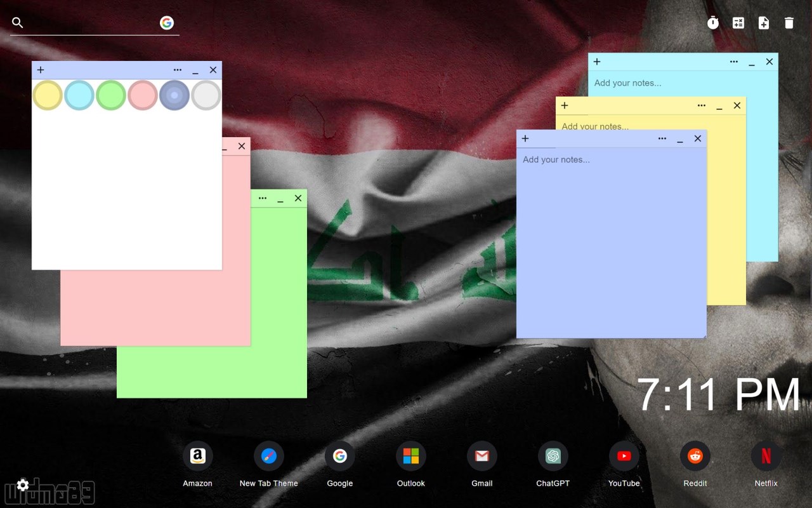Open the Google shortcut
This screenshot has width=812, height=508.
tap(340, 456)
